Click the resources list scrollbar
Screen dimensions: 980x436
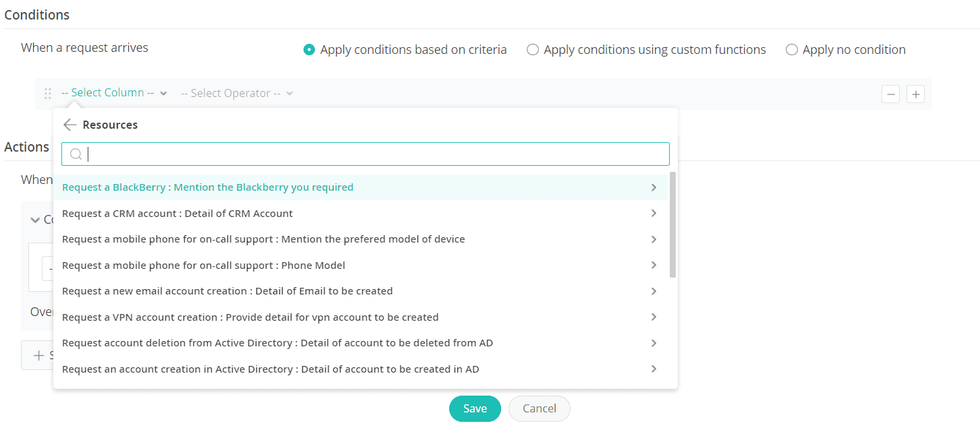[672, 225]
